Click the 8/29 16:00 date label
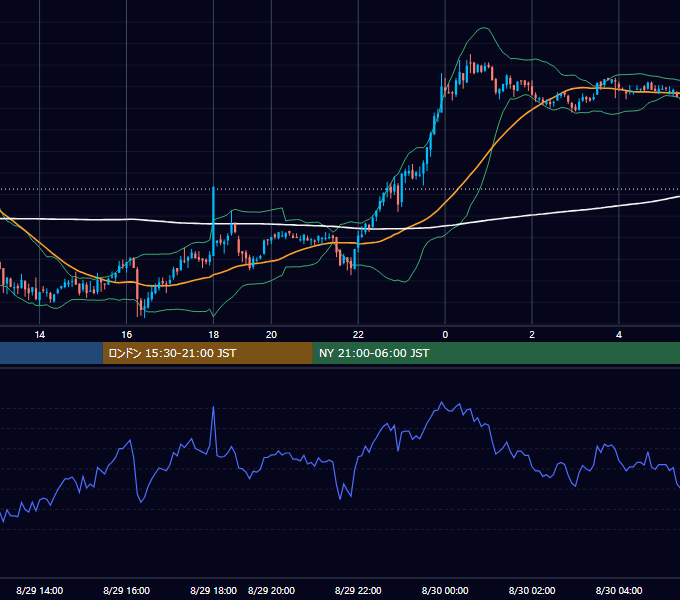Image resolution: width=680 pixels, height=600 pixels. point(126,590)
